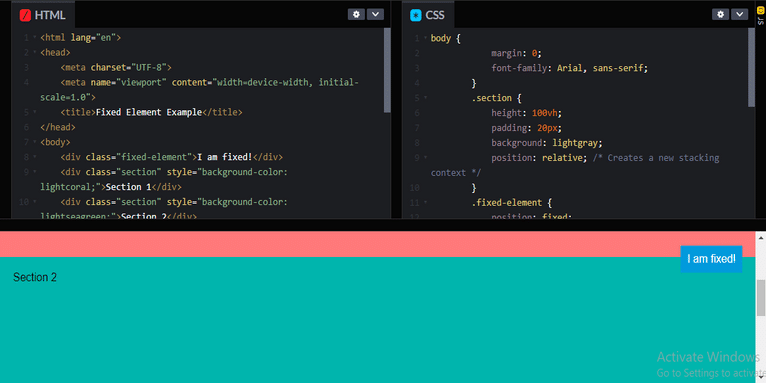
Task: Select the HTML editor tab
Action: [43, 15]
